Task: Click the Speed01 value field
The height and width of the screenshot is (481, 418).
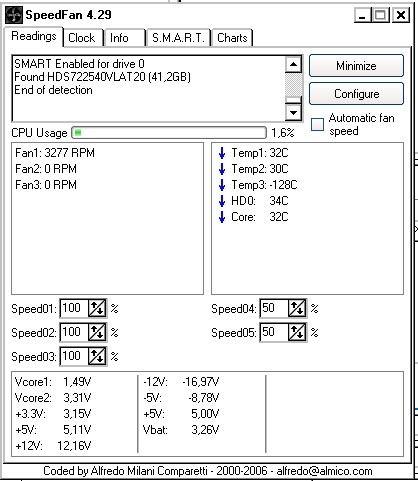Action: [x=74, y=308]
